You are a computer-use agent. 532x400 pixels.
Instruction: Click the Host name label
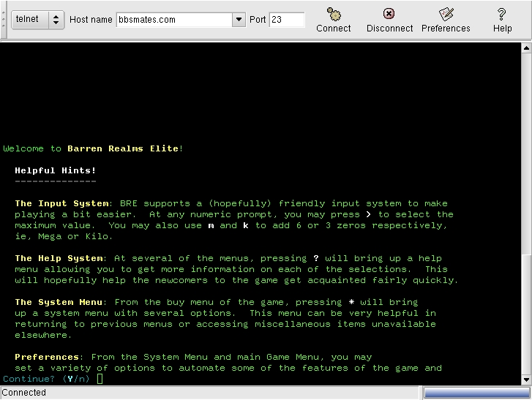pyautogui.click(x=91, y=20)
